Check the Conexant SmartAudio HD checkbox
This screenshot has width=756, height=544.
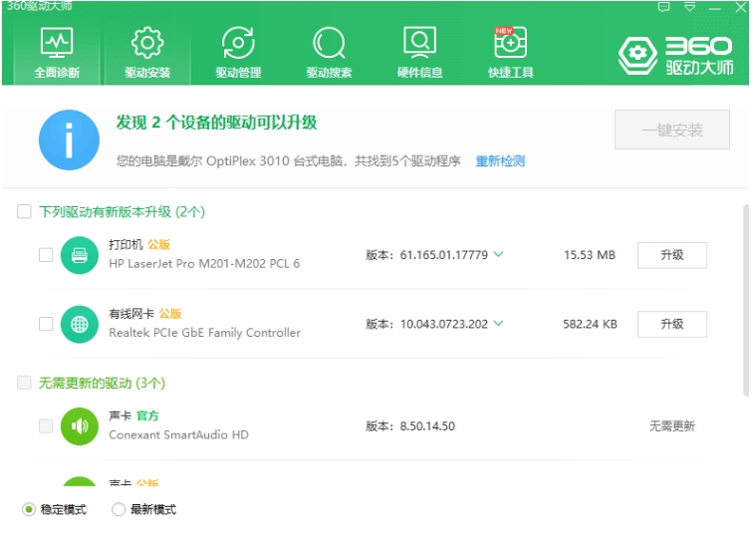click(x=46, y=425)
